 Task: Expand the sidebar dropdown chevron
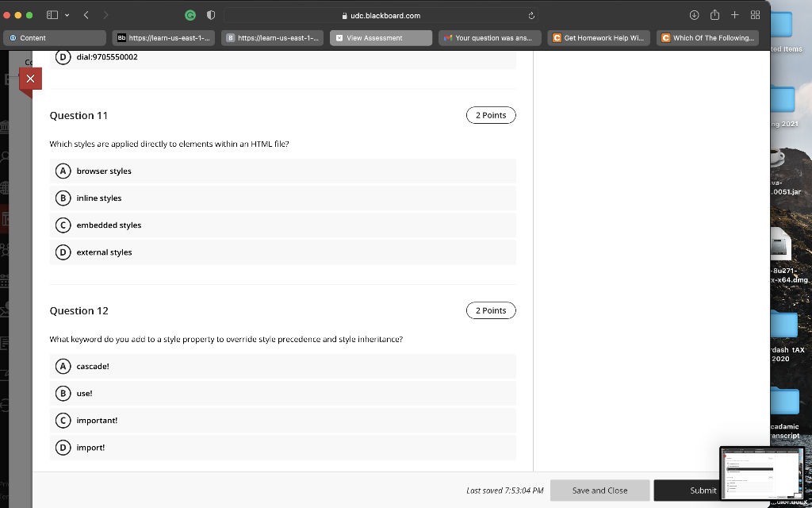tap(67, 16)
